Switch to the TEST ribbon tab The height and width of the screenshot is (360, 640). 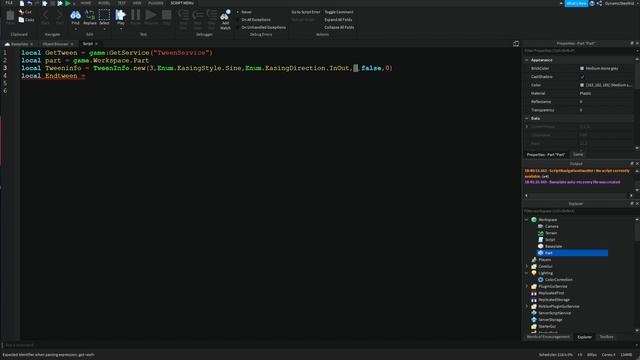[122, 3]
